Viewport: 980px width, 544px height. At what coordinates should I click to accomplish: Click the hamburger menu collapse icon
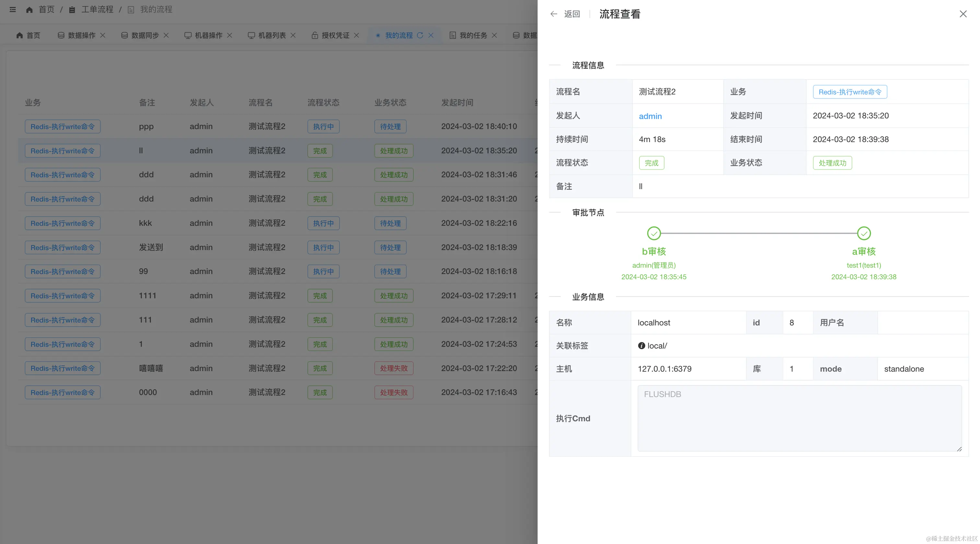(x=13, y=9)
